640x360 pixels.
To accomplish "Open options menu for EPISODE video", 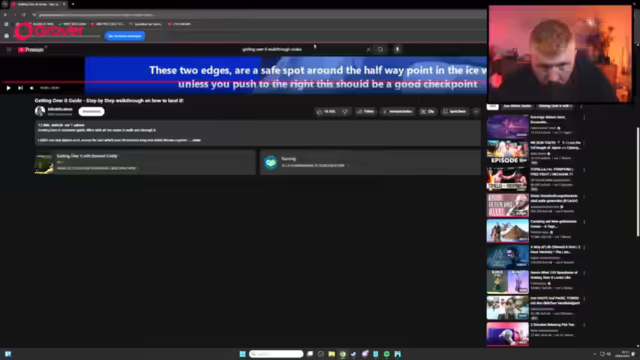I will point(584,143).
